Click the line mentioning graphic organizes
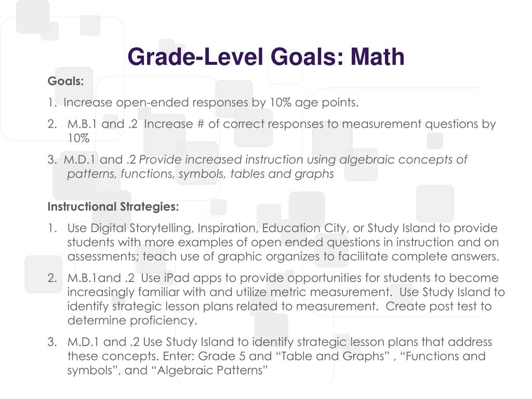 point(283,257)
